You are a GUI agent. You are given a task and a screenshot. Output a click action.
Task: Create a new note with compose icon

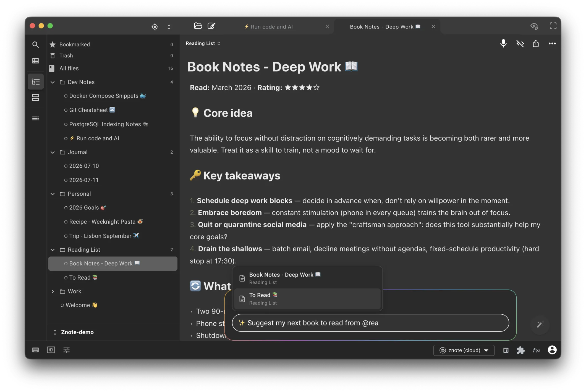pyautogui.click(x=211, y=26)
